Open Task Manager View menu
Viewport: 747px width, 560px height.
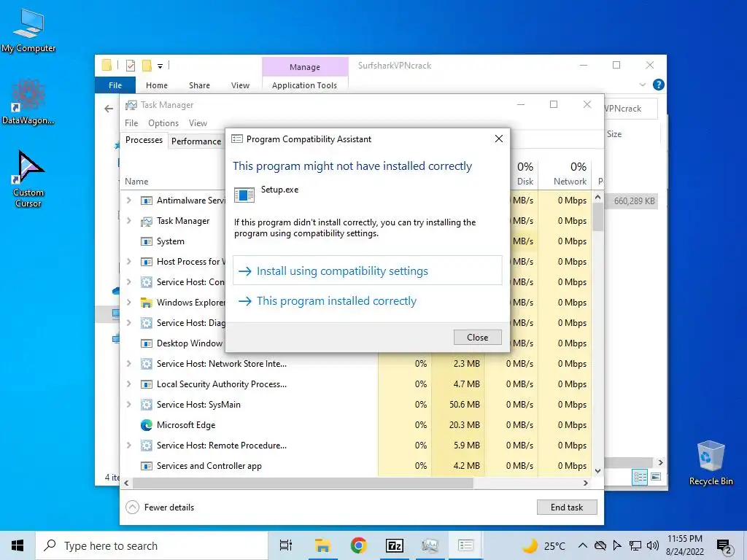198,122
